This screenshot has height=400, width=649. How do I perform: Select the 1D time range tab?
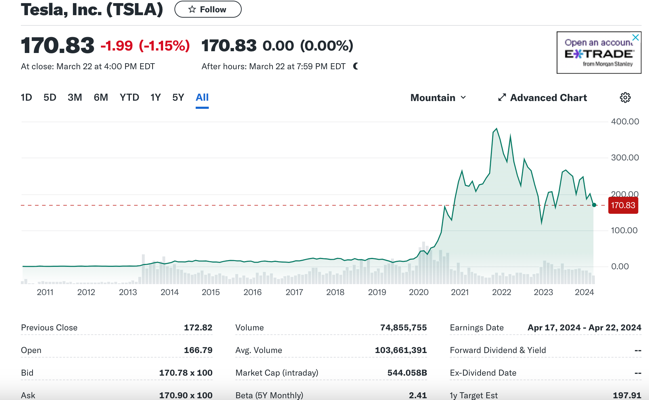[x=26, y=98]
